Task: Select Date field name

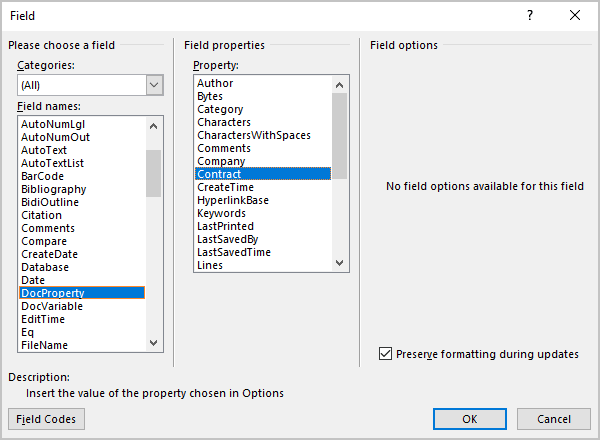Action: click(82, 280)
